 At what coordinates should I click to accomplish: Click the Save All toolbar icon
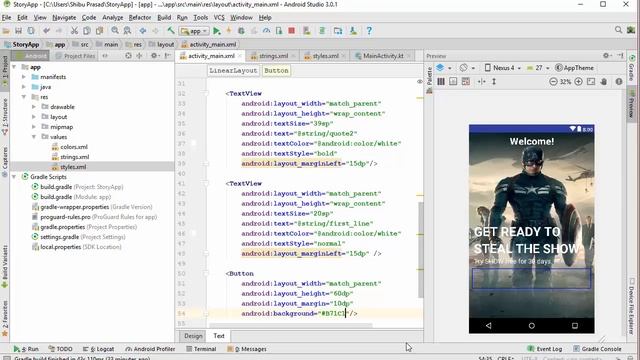tap(18, 31)
